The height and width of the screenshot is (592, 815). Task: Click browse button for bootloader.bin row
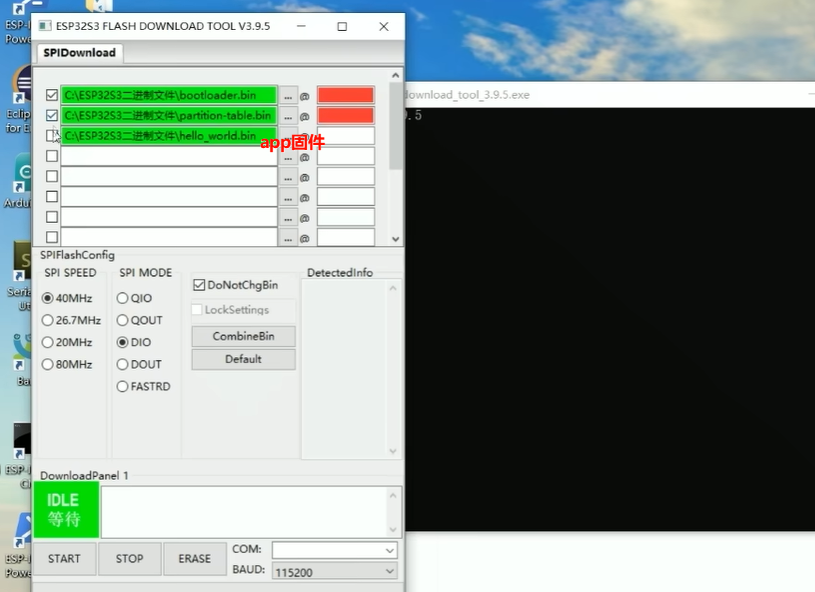coord(288,96)
